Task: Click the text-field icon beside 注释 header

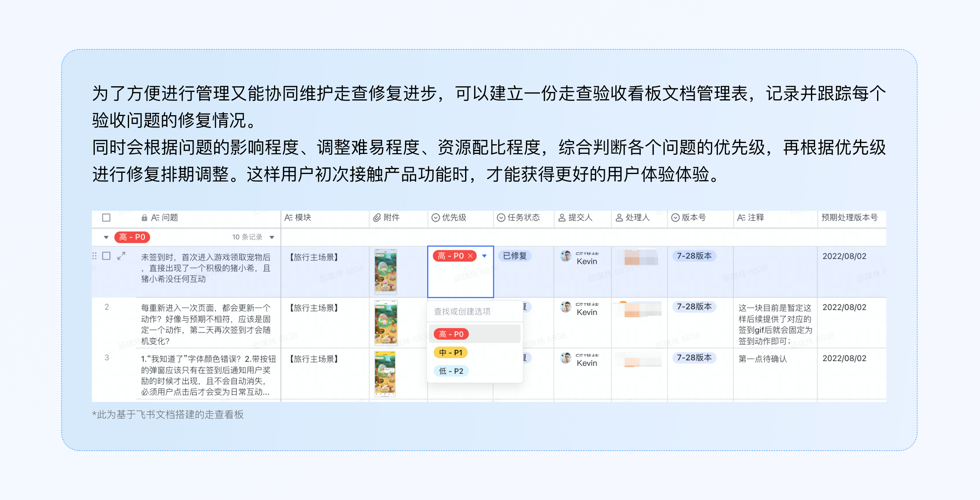Action: tap(741, 218)
